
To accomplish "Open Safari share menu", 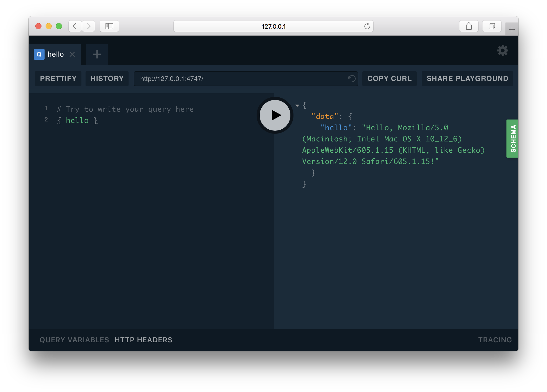I will click(469, 26).
